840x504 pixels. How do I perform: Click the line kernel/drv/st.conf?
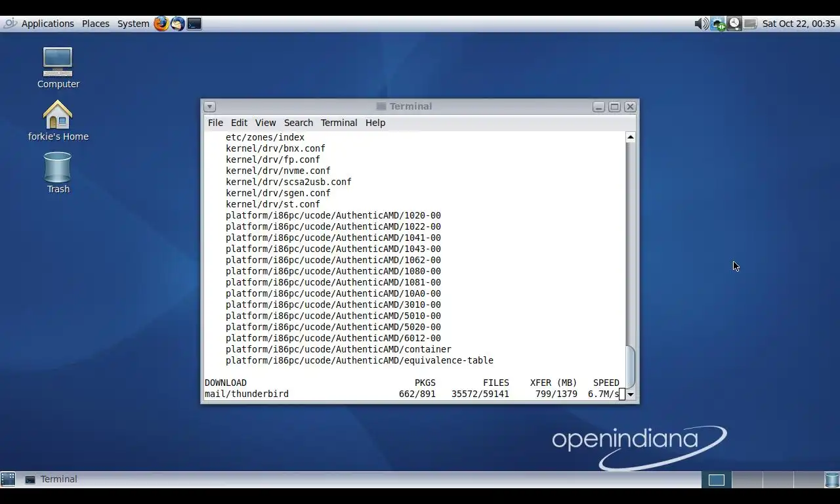point(273,204)
